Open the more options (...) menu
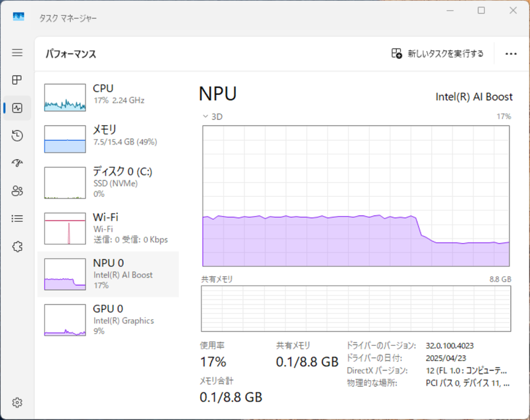Viewport: 530px width, 420px height. (510, 52)
